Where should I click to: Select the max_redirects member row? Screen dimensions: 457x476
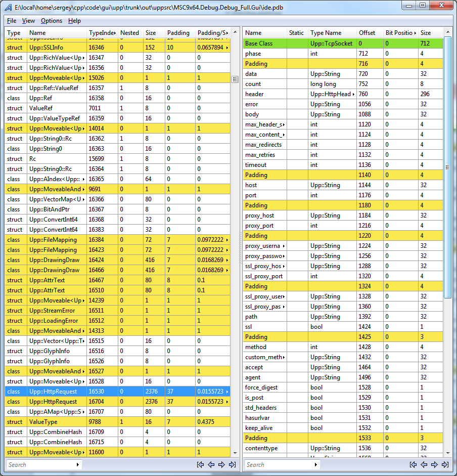[x=263, y=145]
